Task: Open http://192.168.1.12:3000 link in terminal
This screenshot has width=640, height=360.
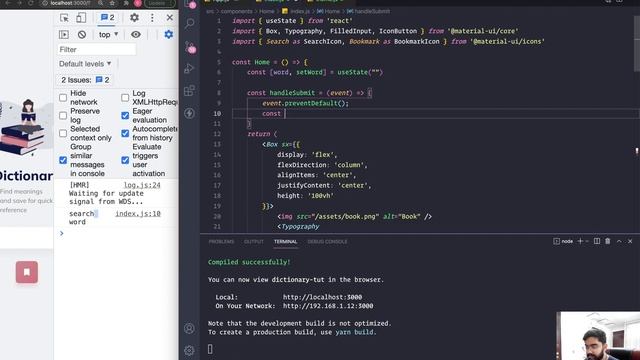Action: (x=328, y=306)
